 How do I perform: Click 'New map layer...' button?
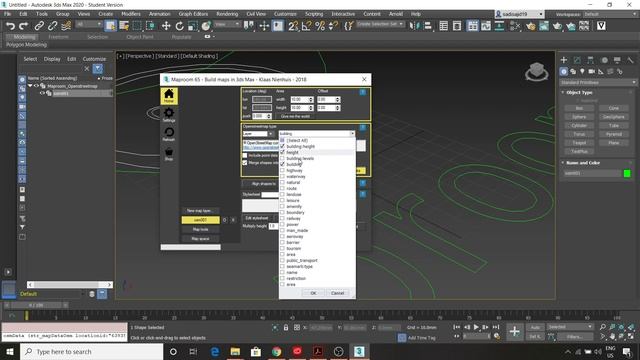(x=199, y=211)
